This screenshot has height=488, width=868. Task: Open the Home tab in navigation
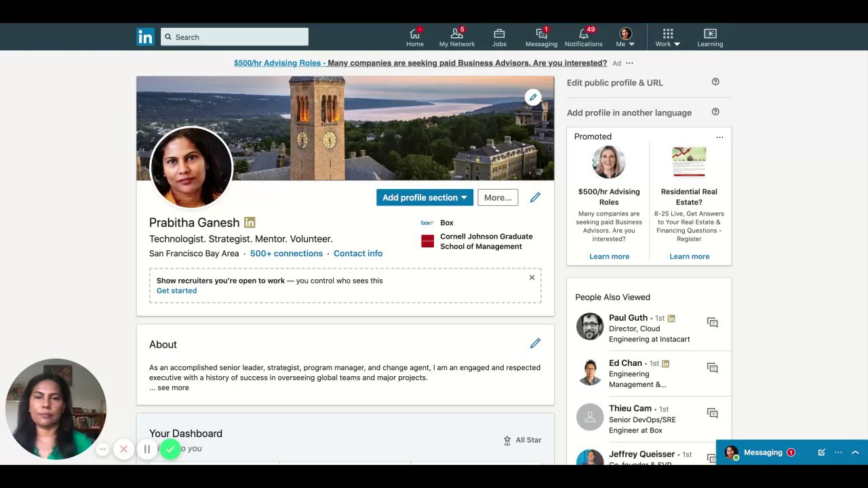415,37
